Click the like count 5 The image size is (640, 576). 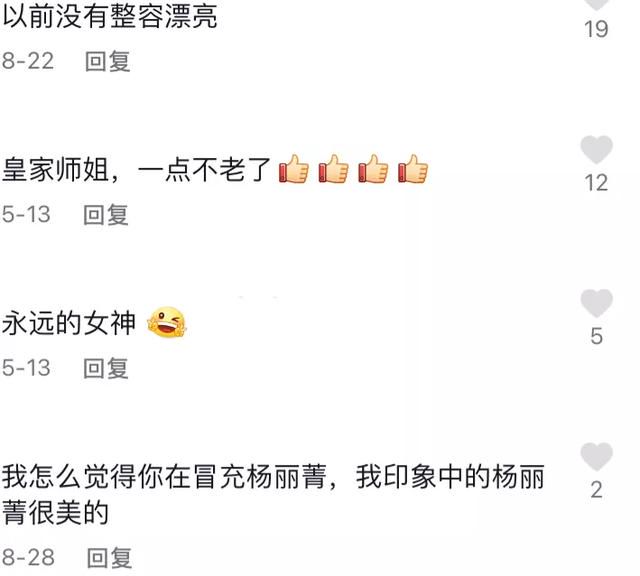596,336
